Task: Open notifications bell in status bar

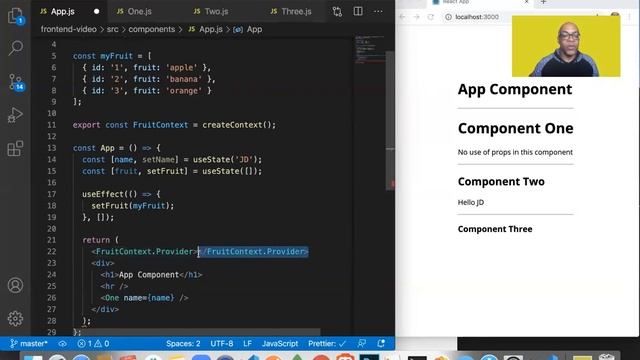Action: coord(381,344)
